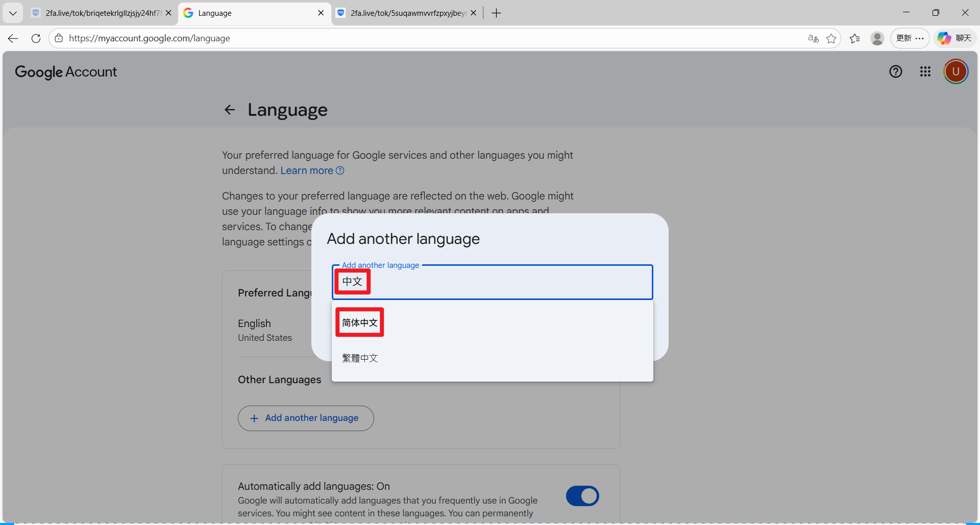Click the browser translate icon
The height and width of the screenshot is (525, 980).
(x=813, y=38)
